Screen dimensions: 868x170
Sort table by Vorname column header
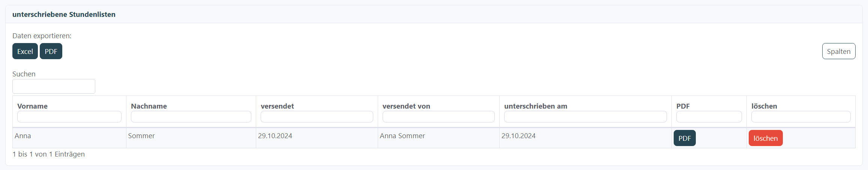coord(33,106)
